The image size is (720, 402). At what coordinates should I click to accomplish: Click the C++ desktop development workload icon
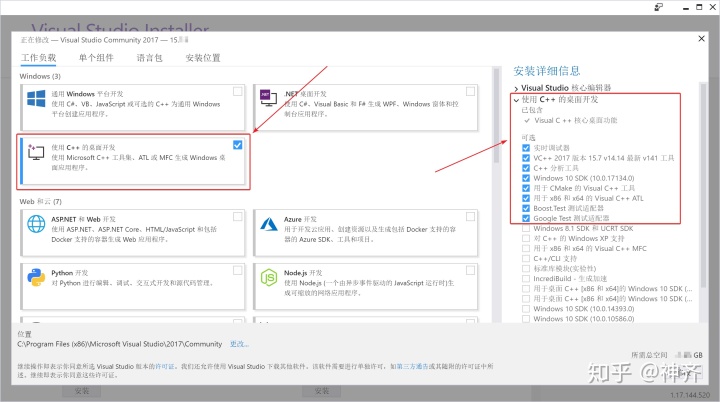(x=36, y=152)
